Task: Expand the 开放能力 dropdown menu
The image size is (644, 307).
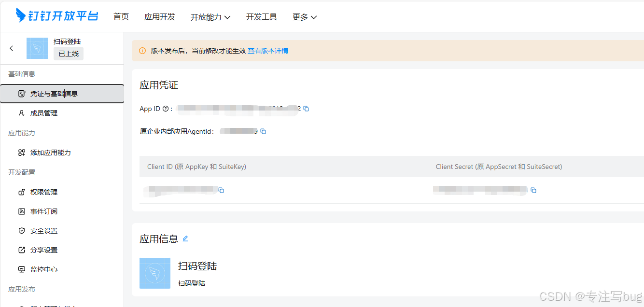Action: 210,17
